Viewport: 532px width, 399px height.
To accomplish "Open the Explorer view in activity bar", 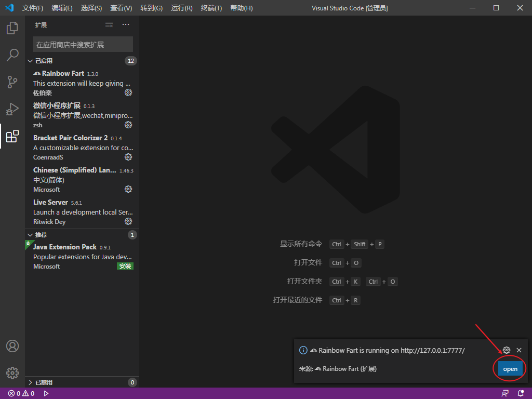I will (x=12, y=28).
